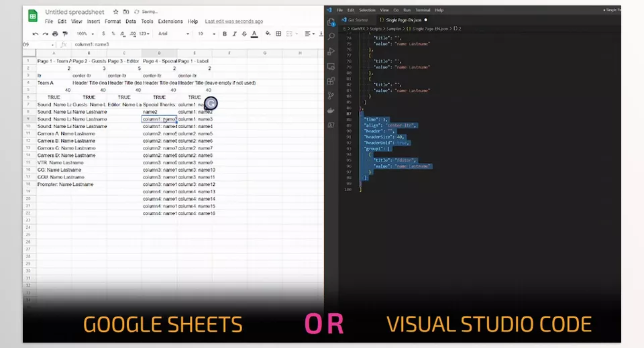Open Arial font dropdown

[174, 34]
